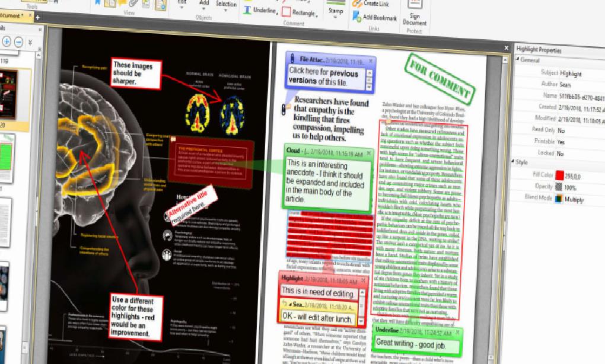Click the 'These images should be sharper' text box
The width and height of the screenshot is (605, 364).
pos(136,74)
